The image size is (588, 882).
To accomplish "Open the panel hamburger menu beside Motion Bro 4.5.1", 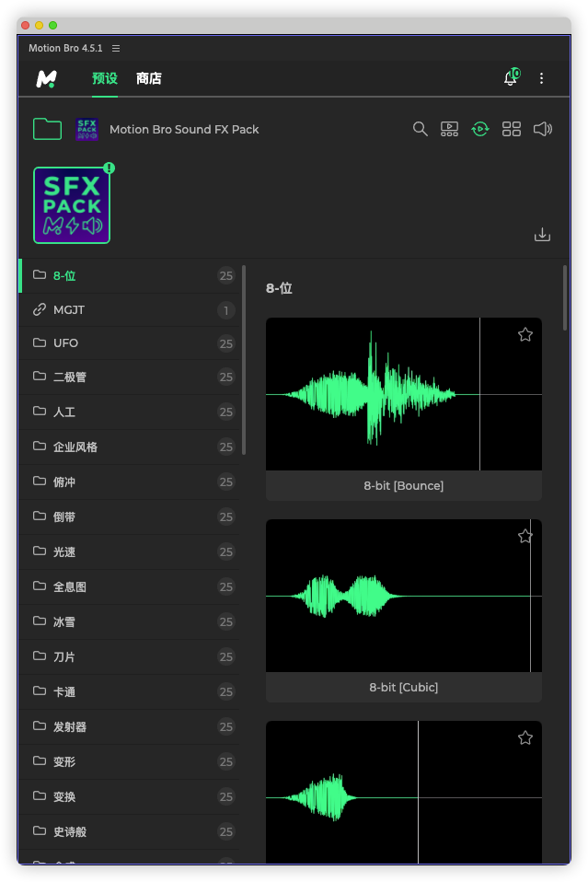I will [116, 49].
